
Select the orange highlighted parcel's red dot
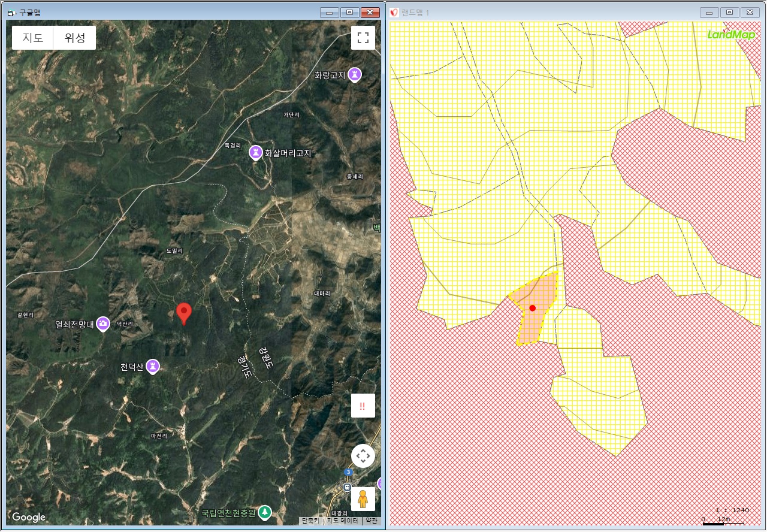(532, 308)
